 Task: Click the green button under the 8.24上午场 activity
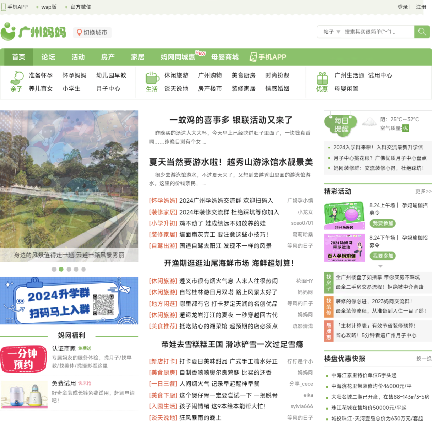pyautogui.click(x=382, y=223)
